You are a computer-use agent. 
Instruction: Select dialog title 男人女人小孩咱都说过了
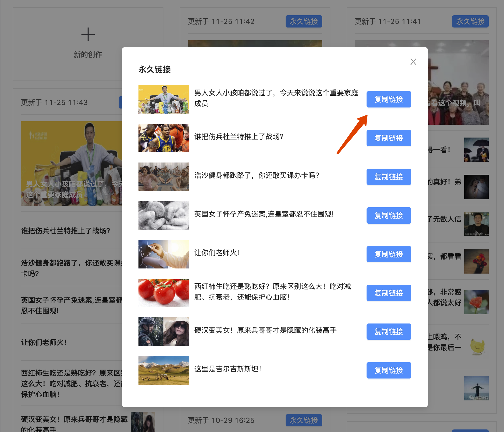[x=276, y=98]
